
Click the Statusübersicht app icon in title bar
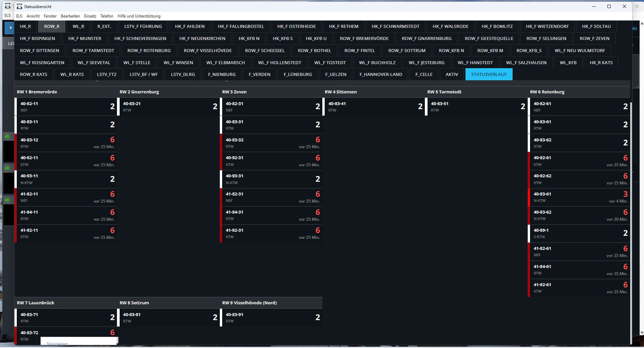pyautogui.click(x=19, y=6)
